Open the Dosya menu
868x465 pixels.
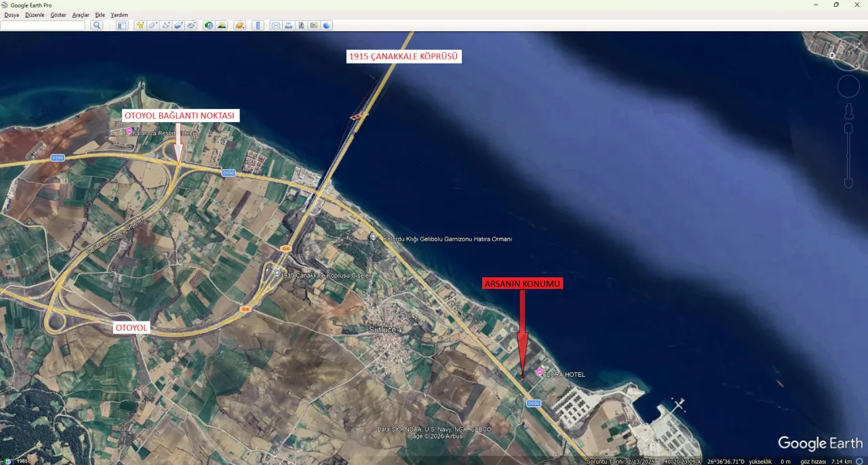[x=12, y=14]
